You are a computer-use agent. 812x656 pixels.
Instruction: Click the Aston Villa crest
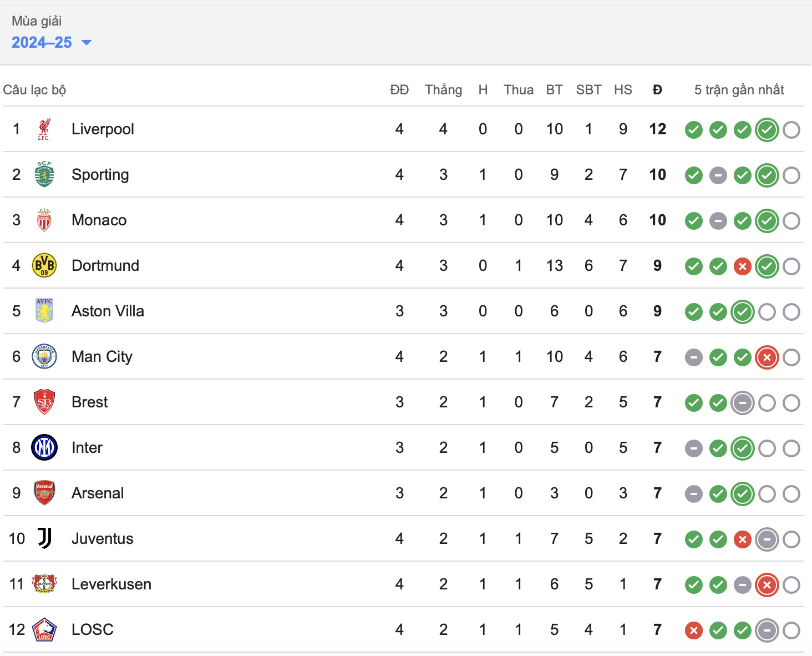44,311
